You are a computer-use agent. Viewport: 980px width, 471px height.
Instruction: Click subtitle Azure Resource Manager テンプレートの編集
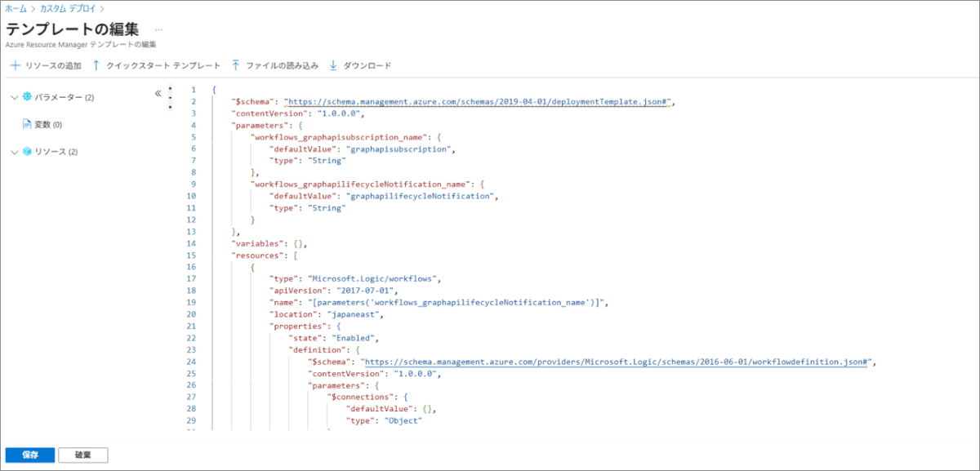pyautogui.click(x=80, y=44)
